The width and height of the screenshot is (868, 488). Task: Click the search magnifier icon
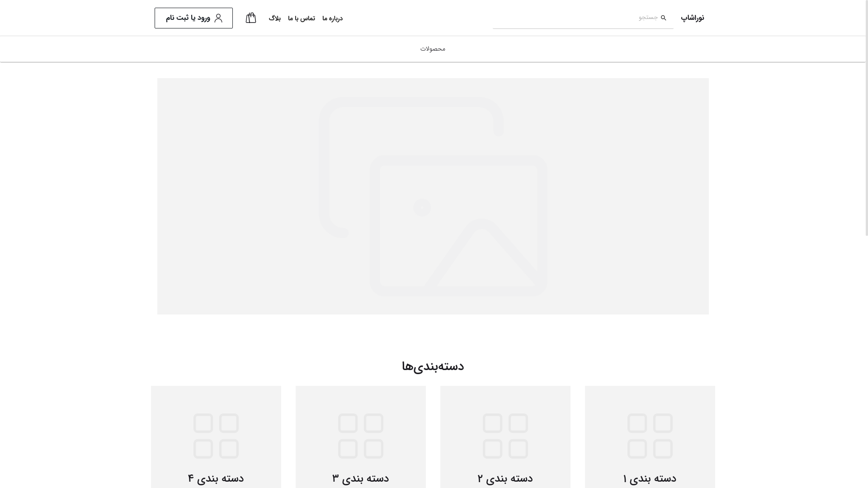[663, 18]
